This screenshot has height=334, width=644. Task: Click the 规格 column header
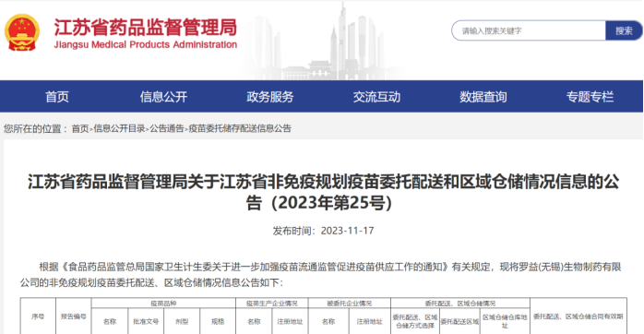coord(218,321)
